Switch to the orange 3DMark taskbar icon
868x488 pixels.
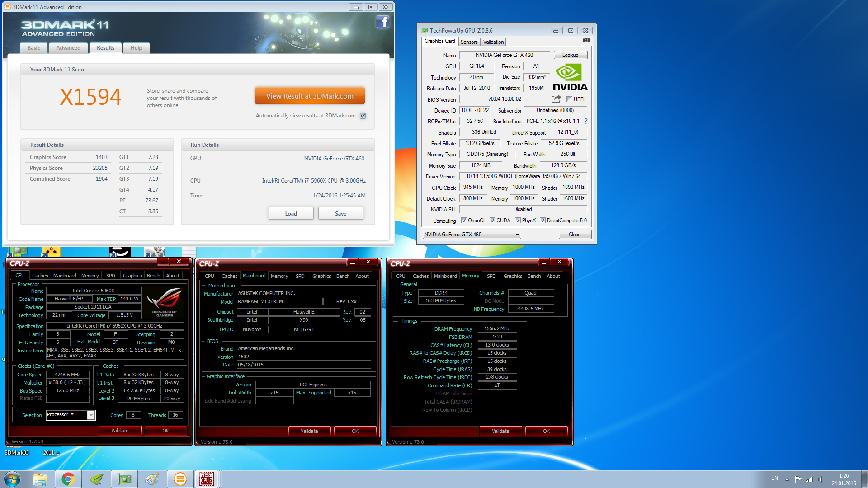pyautogui.click(x=180, y=479)
